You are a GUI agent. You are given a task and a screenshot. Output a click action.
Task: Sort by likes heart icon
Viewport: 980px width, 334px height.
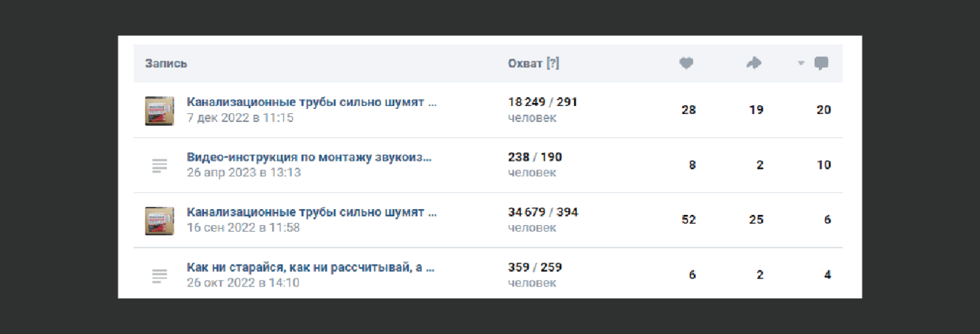(686, 64)
